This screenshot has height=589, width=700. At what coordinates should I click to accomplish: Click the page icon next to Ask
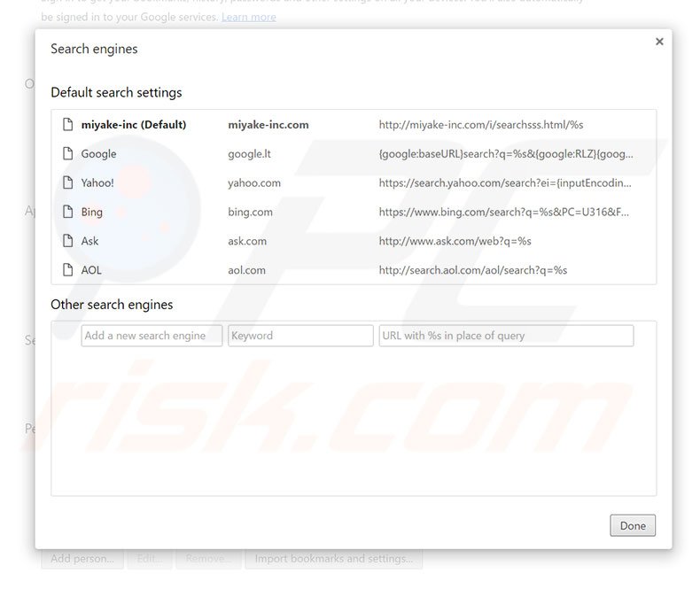click(x=68, y=241)
